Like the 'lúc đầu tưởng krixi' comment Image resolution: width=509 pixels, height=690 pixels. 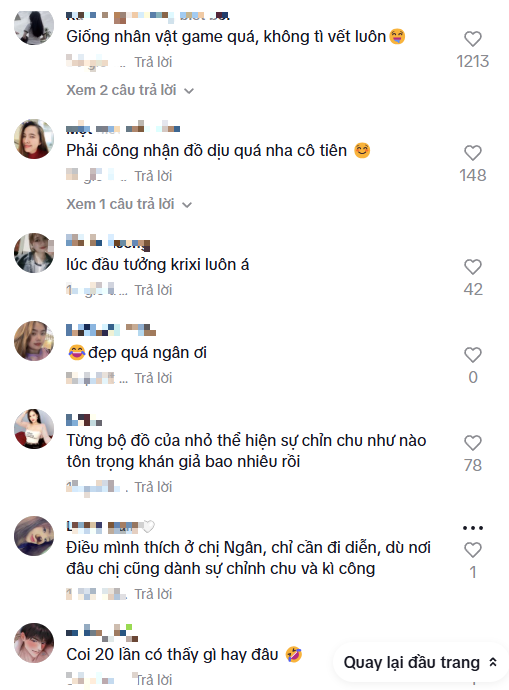click(472, 267)
